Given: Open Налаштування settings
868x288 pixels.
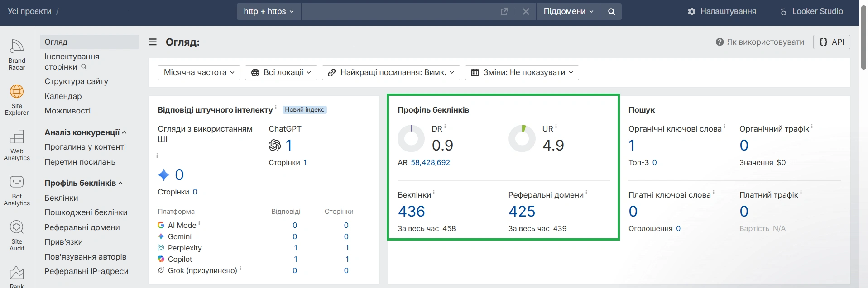Looking at the screenshot, I should click(x=722, y=11).
